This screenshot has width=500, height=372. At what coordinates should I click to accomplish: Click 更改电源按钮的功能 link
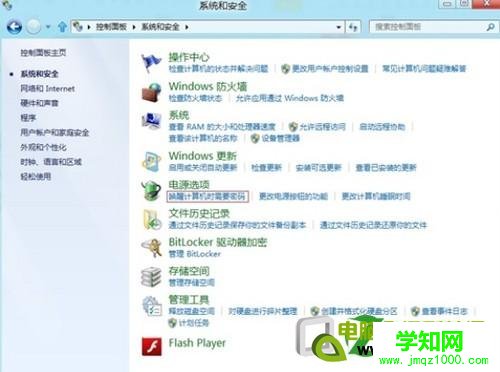[293, 196]
